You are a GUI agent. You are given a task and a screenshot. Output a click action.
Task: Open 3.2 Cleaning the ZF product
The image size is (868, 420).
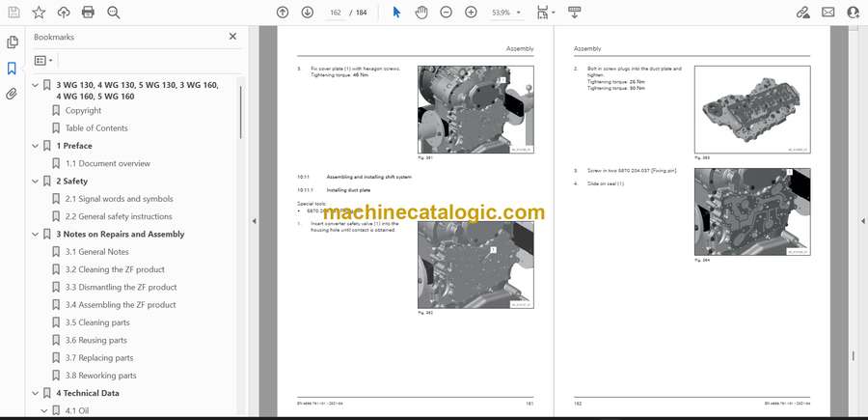[x=115, y=269]
